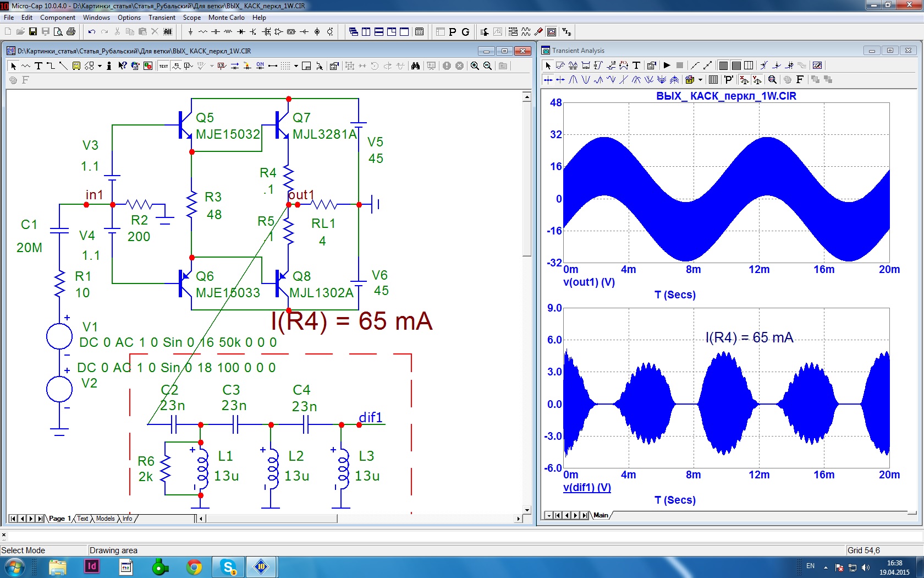Screen dimensions: 924x578
Task: Toggle keep X scales the same button
Action: [x=744, y=80]
